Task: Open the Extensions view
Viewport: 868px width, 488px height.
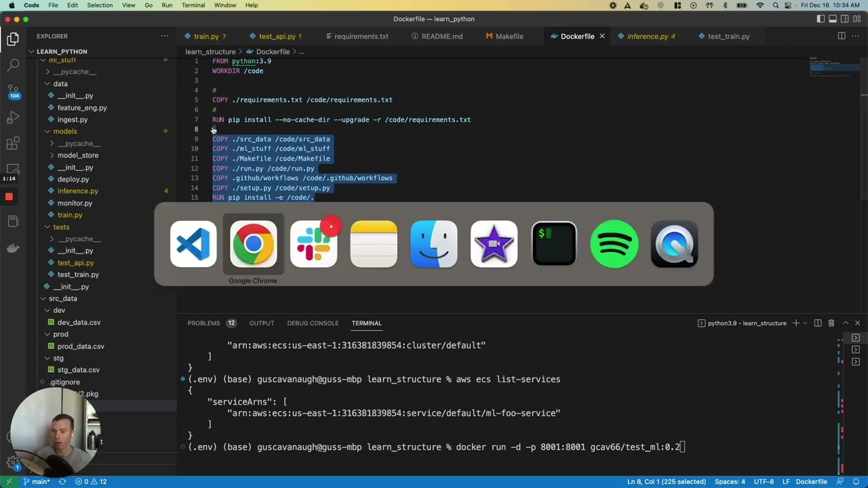Action: (x=13, y=144)
